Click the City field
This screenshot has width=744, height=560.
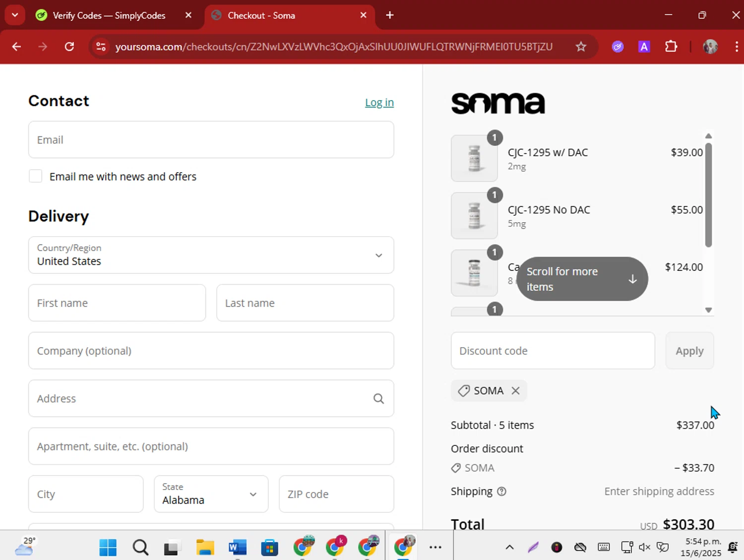tap(86, 494)
